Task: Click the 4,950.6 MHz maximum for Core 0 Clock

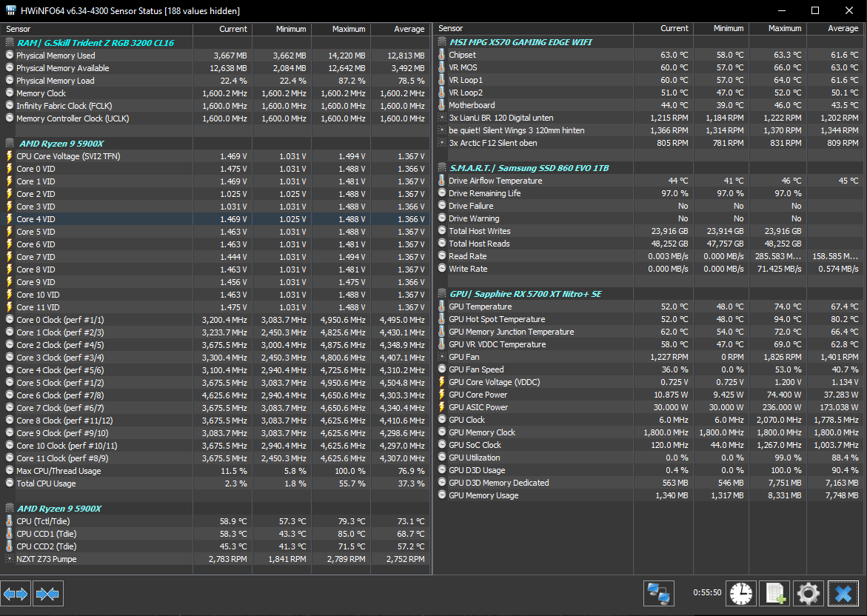Action: pyautogui.click(x=343, y=320)
